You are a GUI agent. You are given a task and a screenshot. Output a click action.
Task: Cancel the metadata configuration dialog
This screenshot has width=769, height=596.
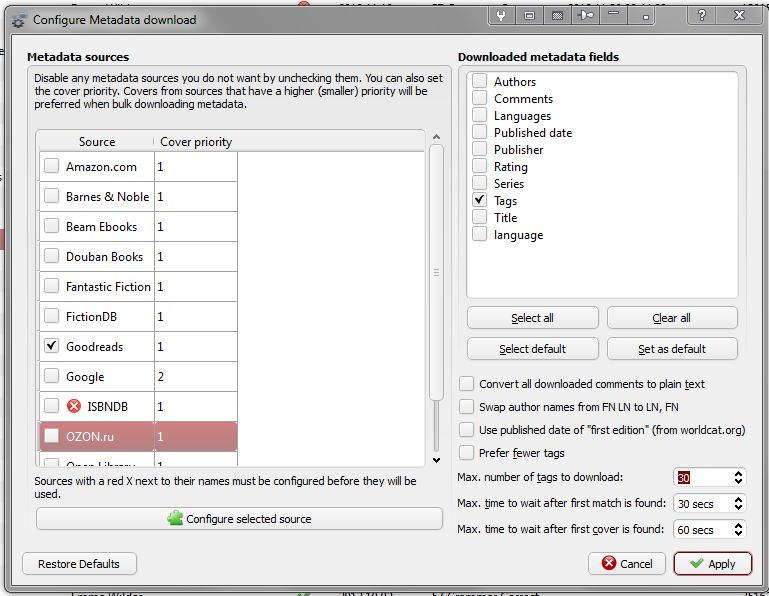[627, 564]
